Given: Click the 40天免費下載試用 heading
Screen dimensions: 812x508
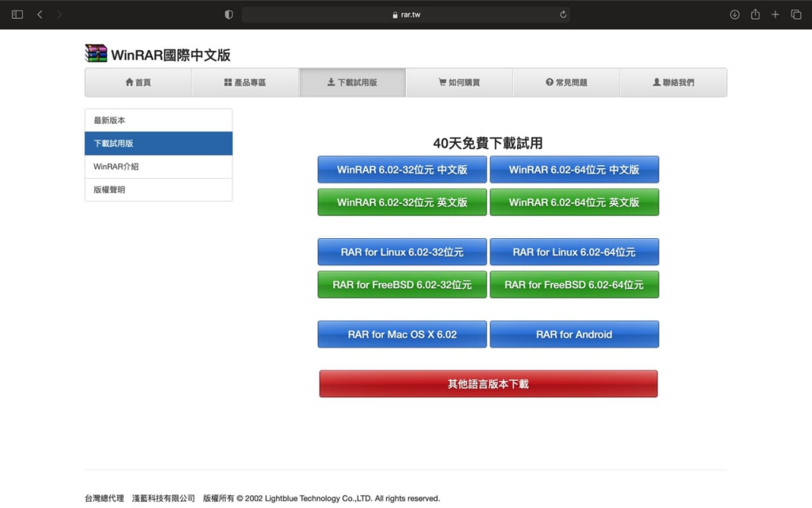Looking at the screenshot, I should (488, 143).
